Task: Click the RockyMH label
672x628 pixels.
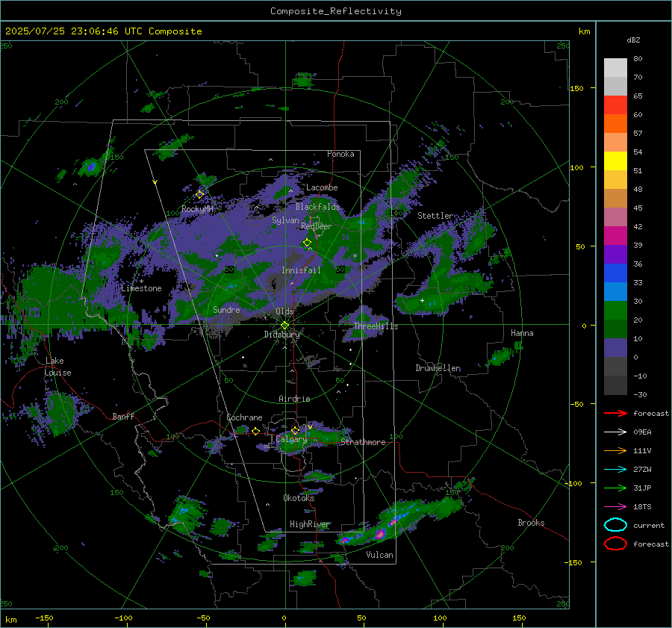Action: coord(197,209)
